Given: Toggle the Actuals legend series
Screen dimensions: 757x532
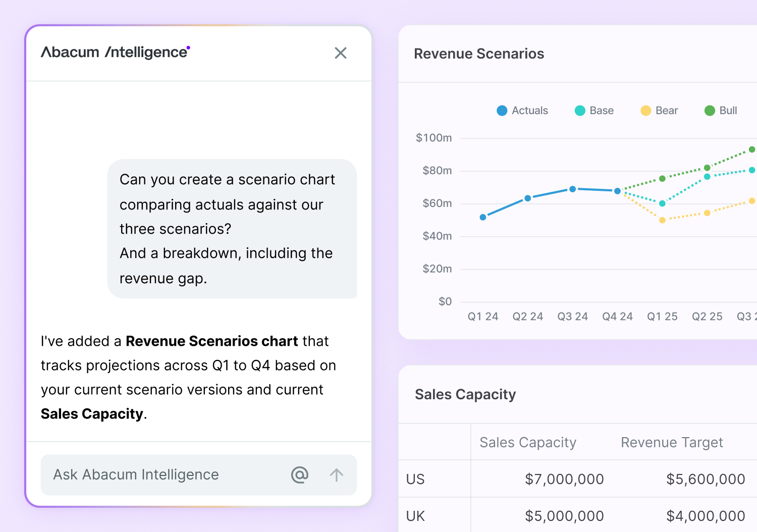Looking at the screenshot, I should pyautogui.click(x=522, y=111).
